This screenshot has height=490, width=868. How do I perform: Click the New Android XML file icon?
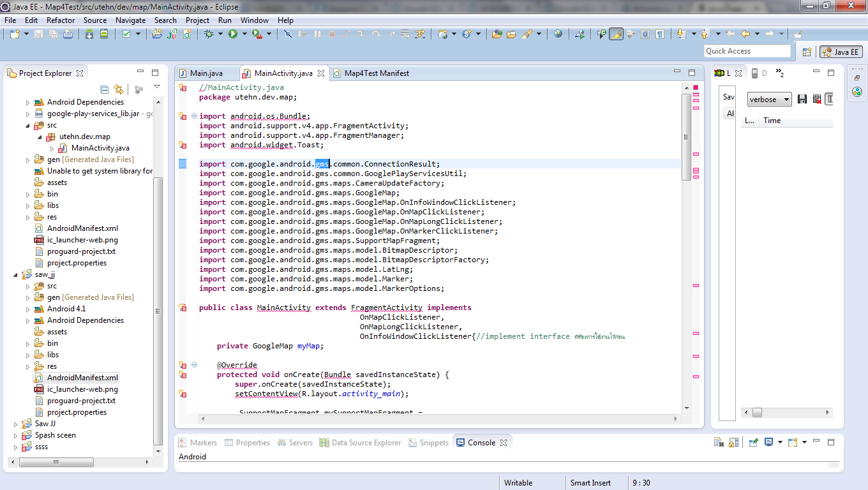[186, 34]
